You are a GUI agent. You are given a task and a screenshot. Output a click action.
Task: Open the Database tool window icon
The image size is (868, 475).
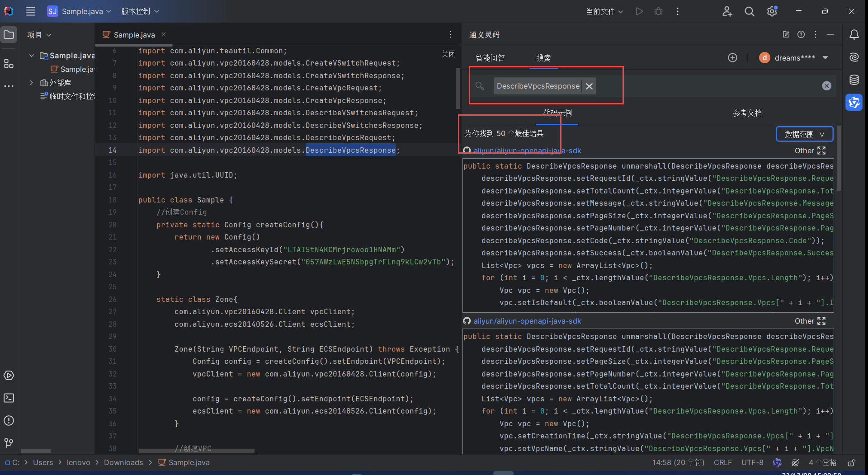(x=854, y=80)
